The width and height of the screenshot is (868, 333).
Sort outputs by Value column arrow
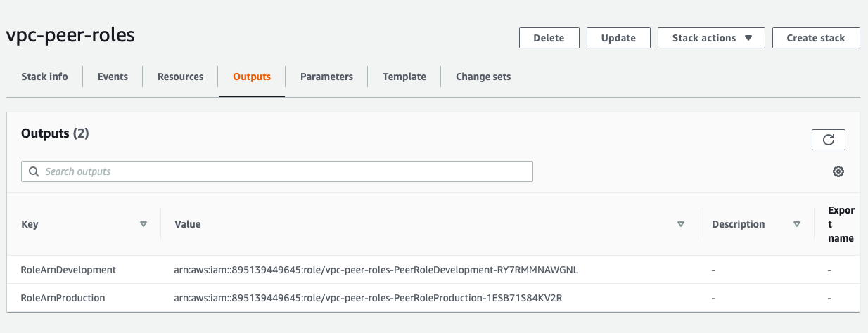(680, 224)
